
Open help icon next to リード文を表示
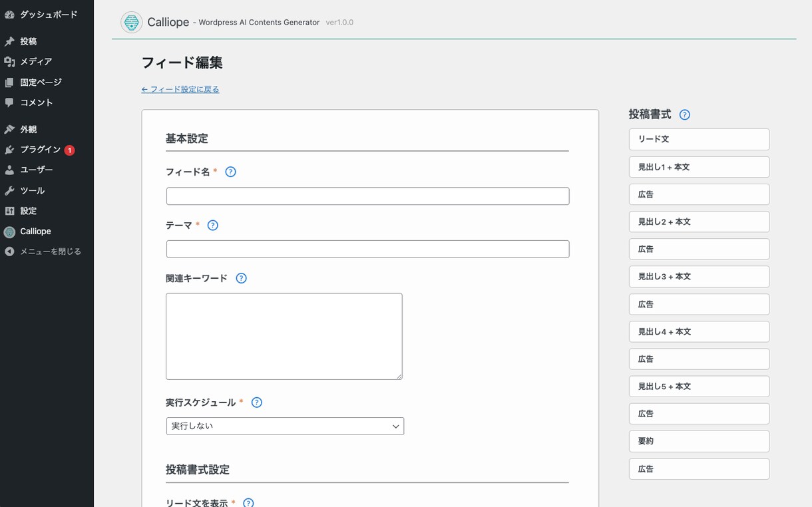[248, 503]
